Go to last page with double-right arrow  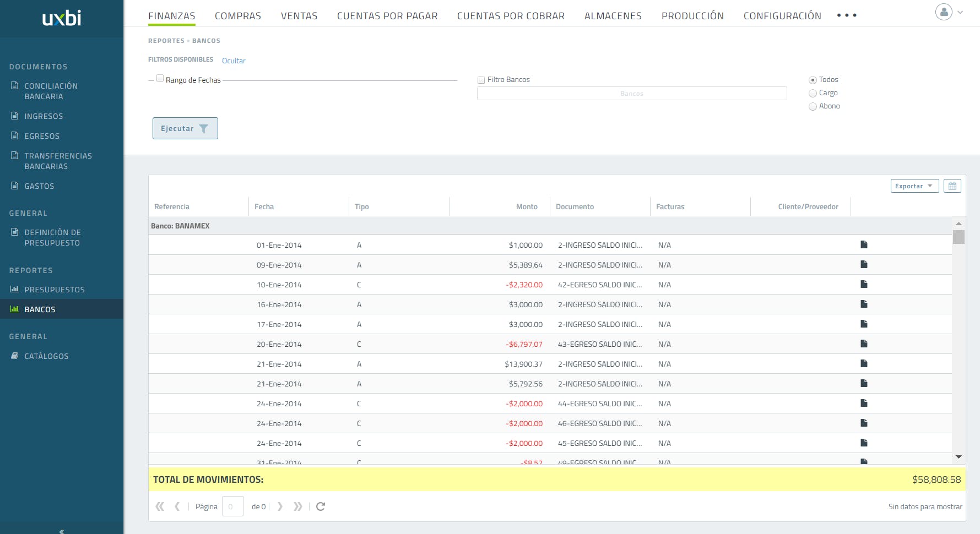298,506
